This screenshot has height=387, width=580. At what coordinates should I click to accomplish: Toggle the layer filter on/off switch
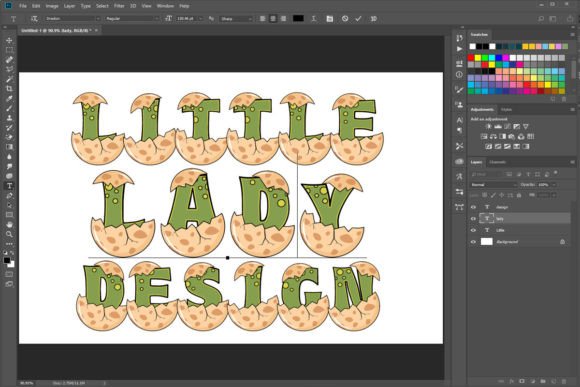(x=555, y=173)
